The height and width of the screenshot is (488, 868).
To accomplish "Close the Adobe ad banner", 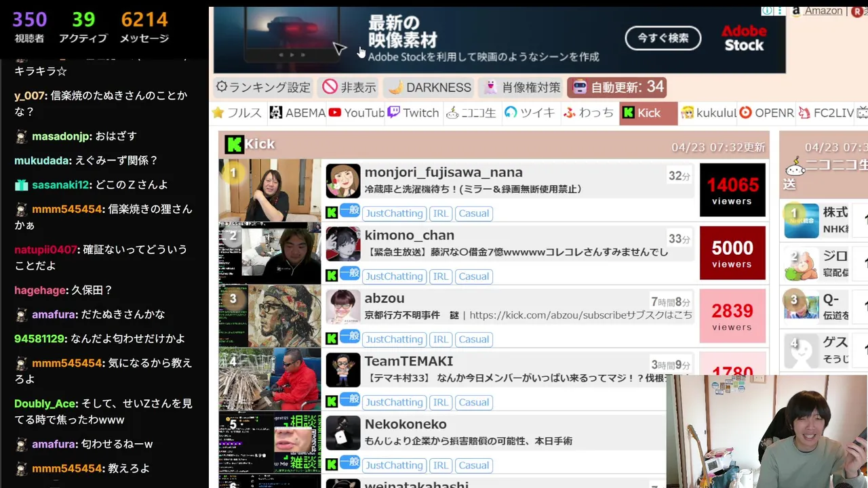I will [778, 11].
